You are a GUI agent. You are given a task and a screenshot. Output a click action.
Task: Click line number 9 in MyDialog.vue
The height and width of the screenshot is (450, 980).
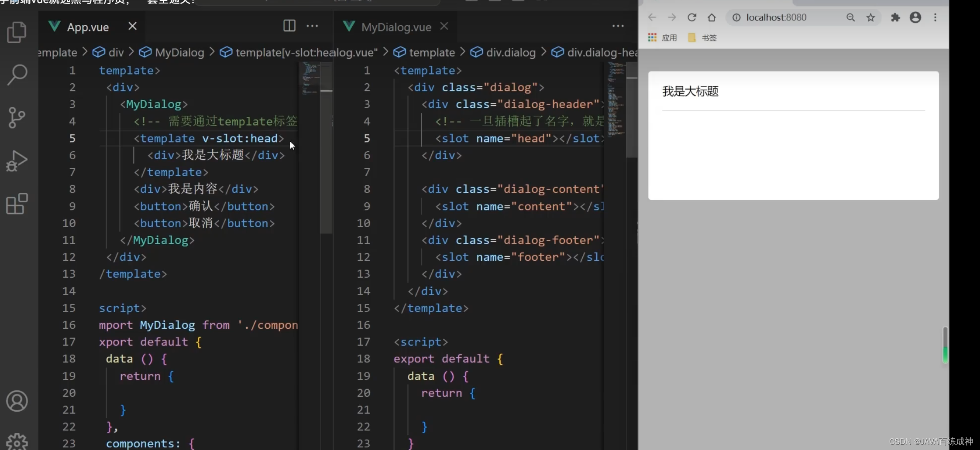(366, 206)
